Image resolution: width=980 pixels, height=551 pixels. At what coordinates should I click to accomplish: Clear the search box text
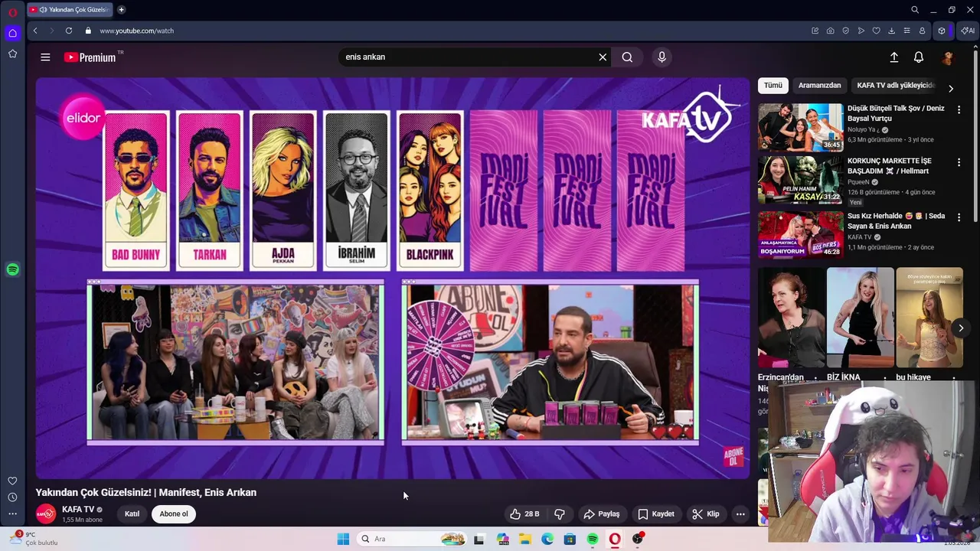603,57
